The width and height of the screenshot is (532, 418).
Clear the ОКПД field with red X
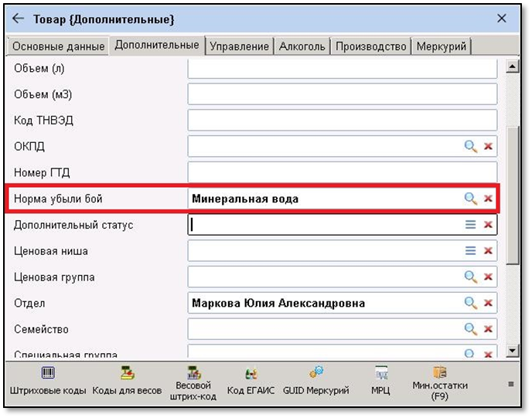point(488,146)
